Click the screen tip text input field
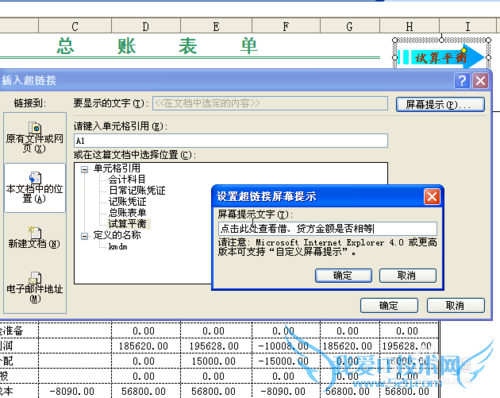 point(327,229)
